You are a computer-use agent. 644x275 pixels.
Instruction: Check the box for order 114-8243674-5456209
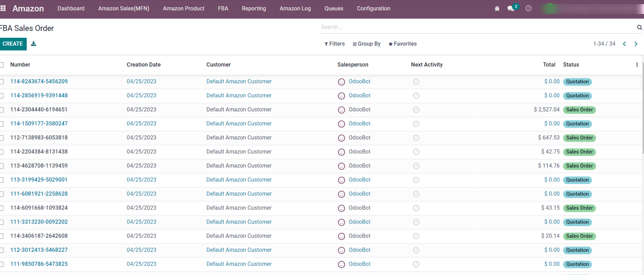[x=1, y=82]
